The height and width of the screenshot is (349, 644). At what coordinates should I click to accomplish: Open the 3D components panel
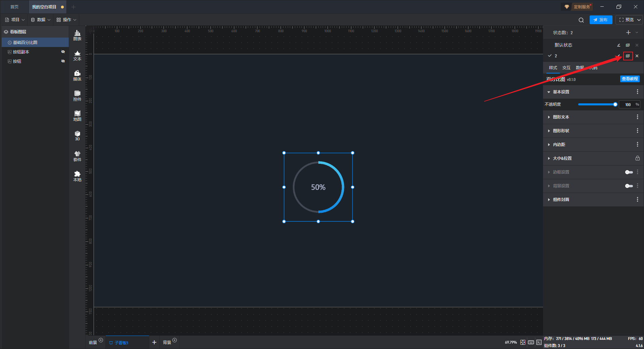pyautogui.click(x=77, y=136)
